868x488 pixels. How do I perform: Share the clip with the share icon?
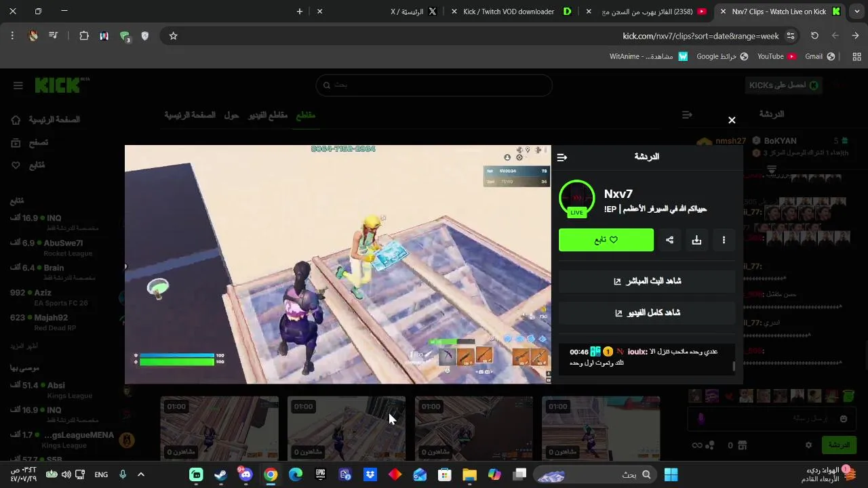coord(669,240)
